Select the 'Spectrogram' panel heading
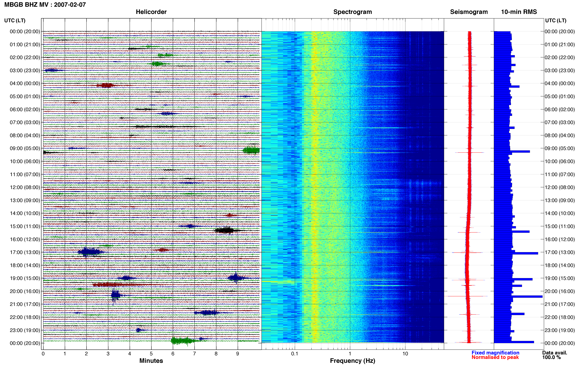The height and width of the screenshot is (368, 588). (x=352, y=12)
